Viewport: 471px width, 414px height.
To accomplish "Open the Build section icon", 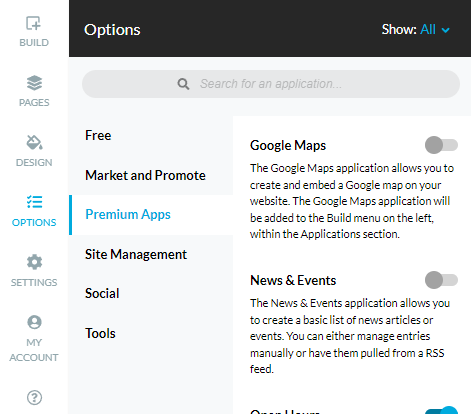I will (x=33, y=23).
